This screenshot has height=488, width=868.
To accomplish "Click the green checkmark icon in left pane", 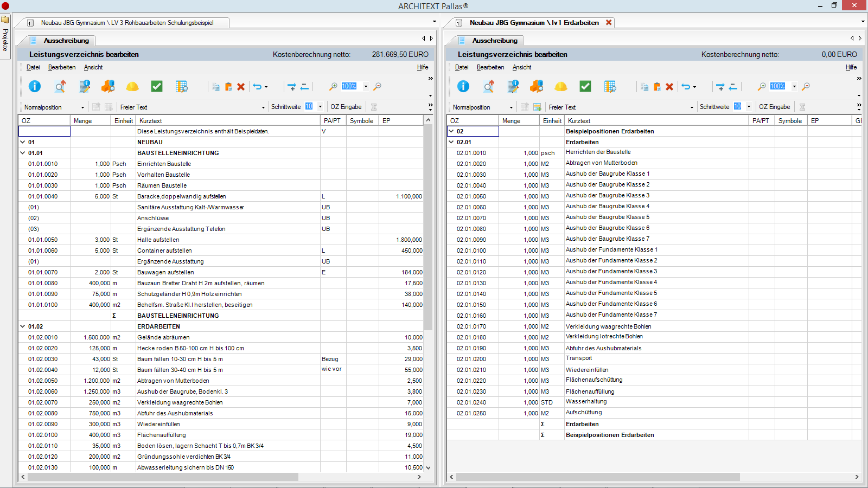I will [x=157, y=86].
